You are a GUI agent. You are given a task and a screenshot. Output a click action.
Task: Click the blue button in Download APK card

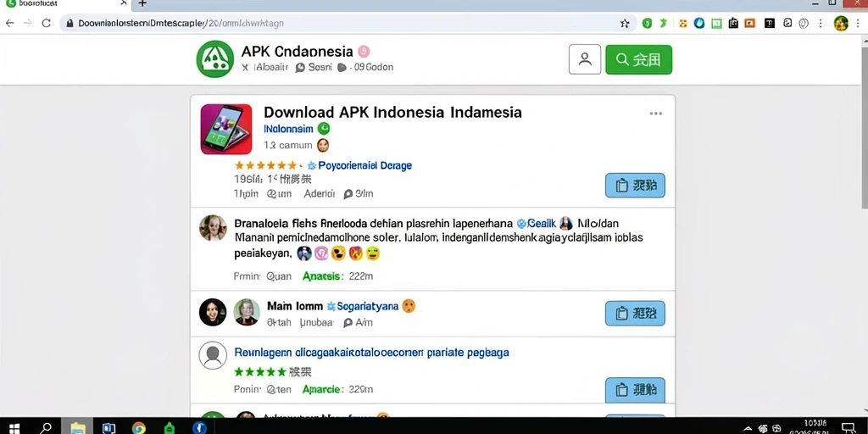[635, 186]
